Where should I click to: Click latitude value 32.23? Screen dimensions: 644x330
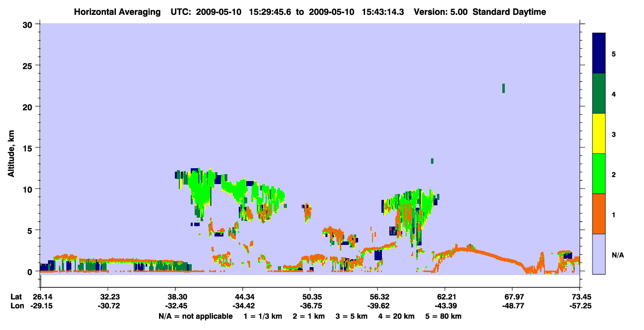click(x=108, y=297)
